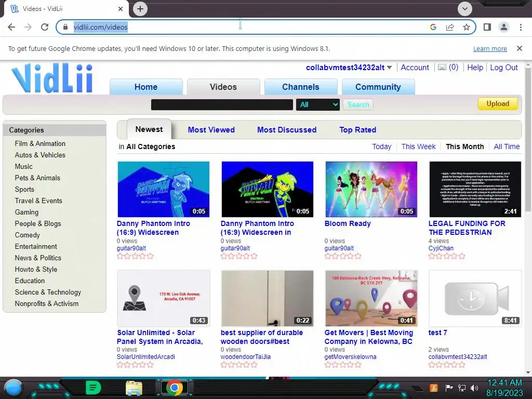The width and height of the screenshot is (532, 399).
Task: Click the browser back arrow
Action: point(11,27)
